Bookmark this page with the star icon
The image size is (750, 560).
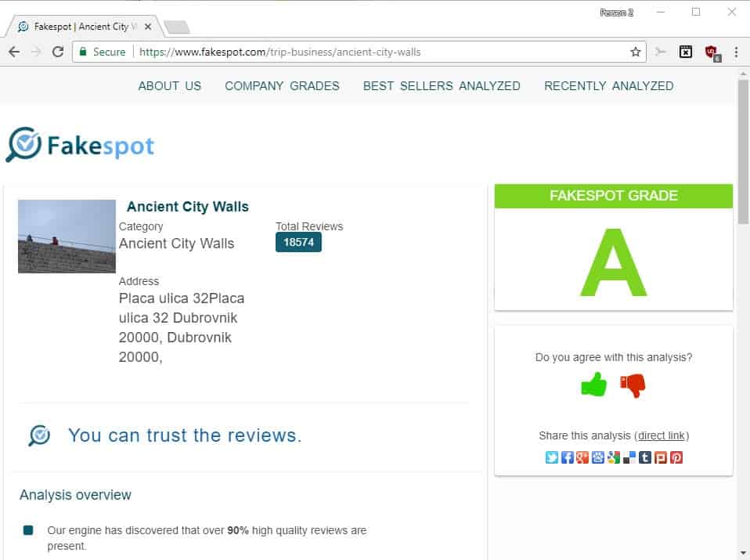click(635, 52)
